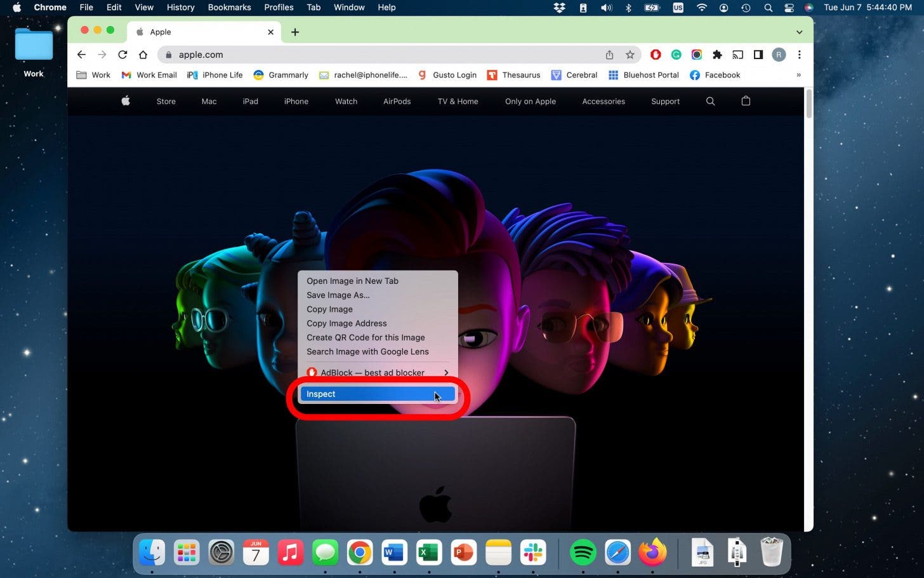Open Facebook bookmark
Screen dimensions: 924x578
715,75
